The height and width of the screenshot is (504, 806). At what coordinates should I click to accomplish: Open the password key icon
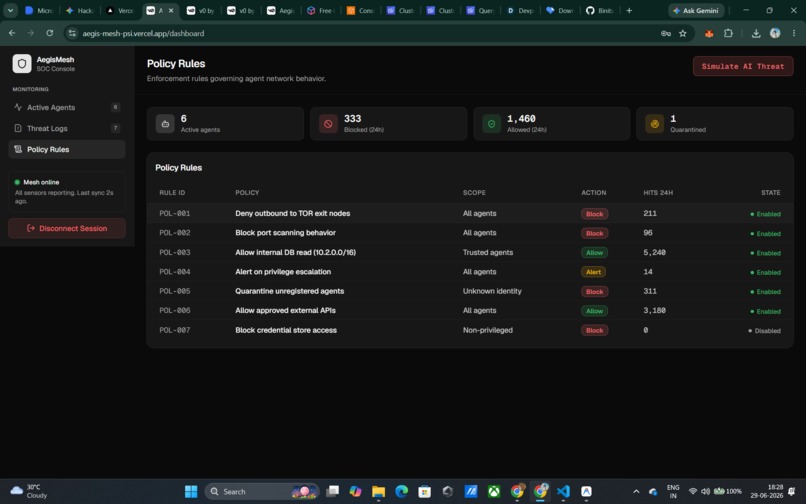pyautogui.click(x=666, y=33)
